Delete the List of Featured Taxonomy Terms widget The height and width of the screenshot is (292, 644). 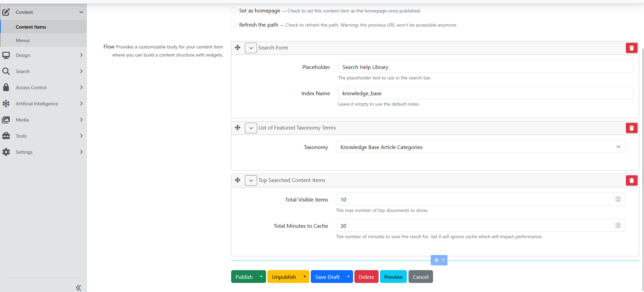[x=632, y=128]
